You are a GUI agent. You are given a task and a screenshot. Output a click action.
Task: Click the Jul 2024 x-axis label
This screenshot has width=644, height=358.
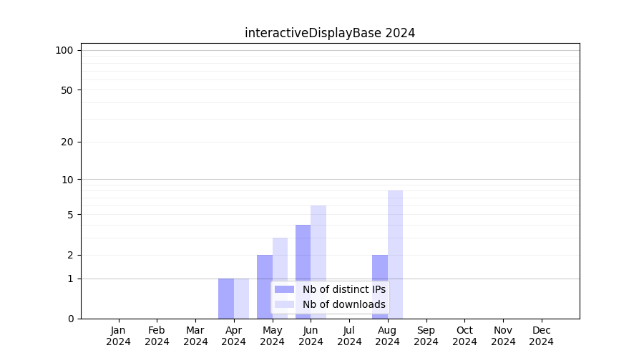[349, 336]
